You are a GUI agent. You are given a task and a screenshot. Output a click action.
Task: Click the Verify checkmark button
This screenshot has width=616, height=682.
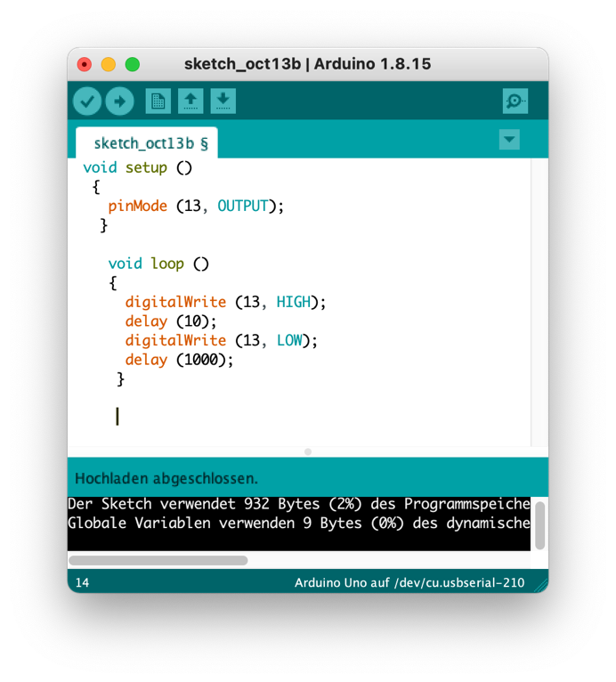[x=87, y=101]
